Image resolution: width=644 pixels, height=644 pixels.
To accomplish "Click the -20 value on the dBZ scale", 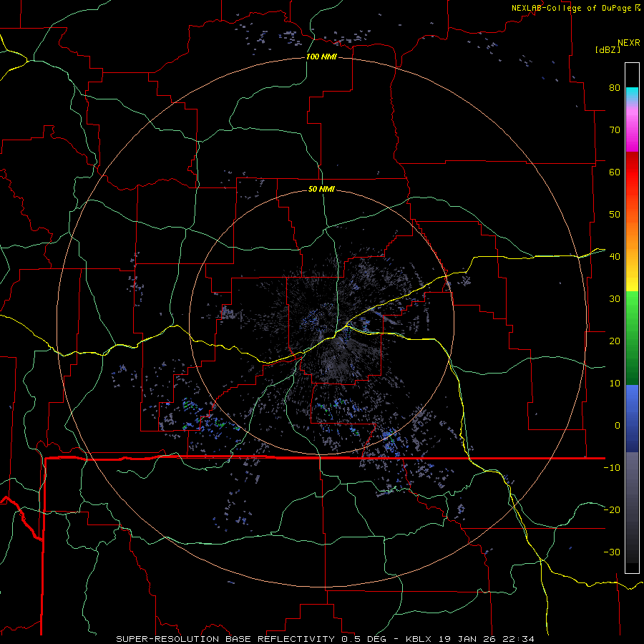I will [x=612, y=510].
